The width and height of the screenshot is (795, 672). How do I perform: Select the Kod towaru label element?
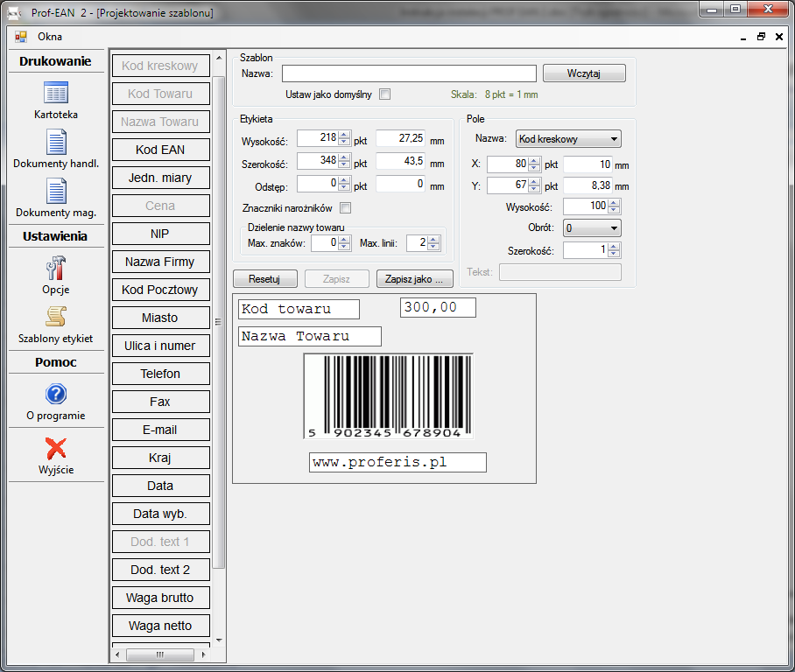coord(299,309)
